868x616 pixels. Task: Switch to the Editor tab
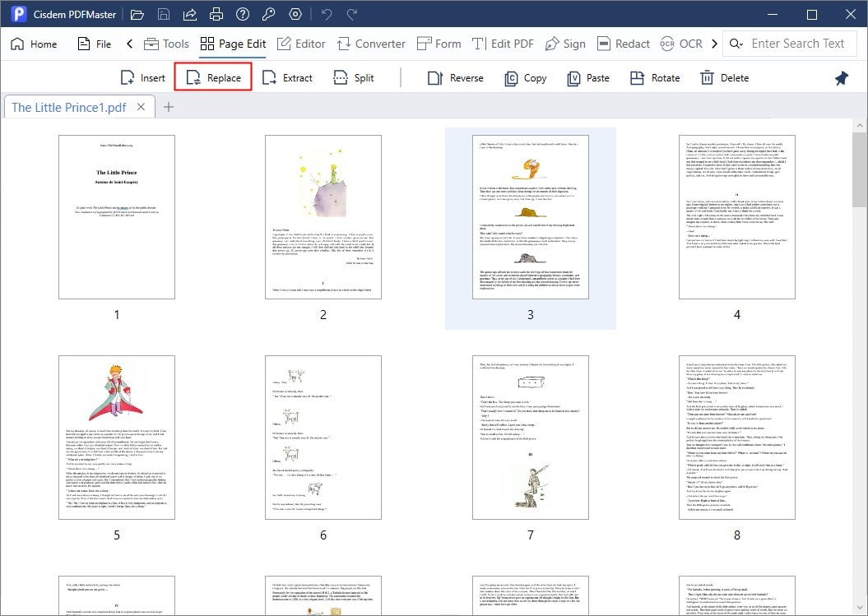301,44
